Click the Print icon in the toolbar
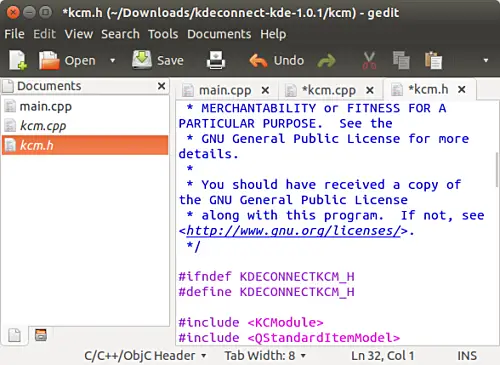The width and height of the screenshot is (500, 365). 216,60
